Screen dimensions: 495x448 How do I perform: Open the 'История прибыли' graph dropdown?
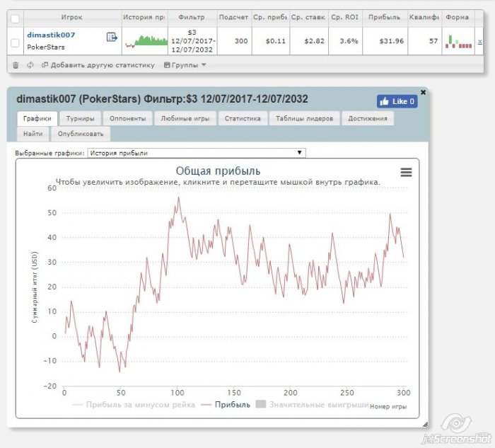(197, 153)
